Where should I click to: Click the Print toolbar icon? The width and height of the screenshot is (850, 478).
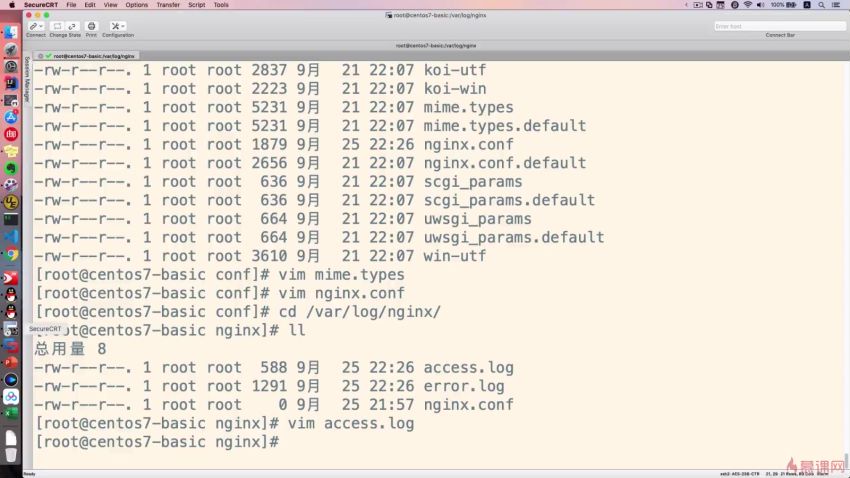pos(91,26)
